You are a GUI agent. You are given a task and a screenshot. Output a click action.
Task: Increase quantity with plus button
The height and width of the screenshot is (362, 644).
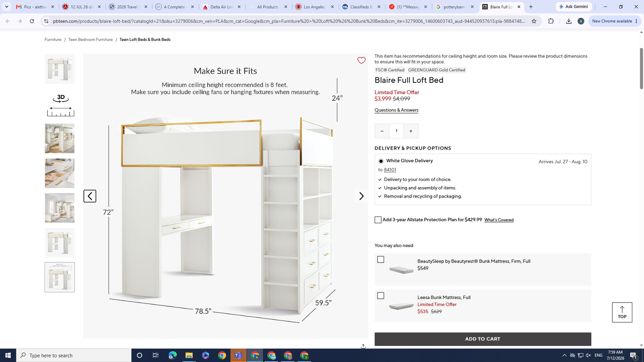click(x=411, y=131)
